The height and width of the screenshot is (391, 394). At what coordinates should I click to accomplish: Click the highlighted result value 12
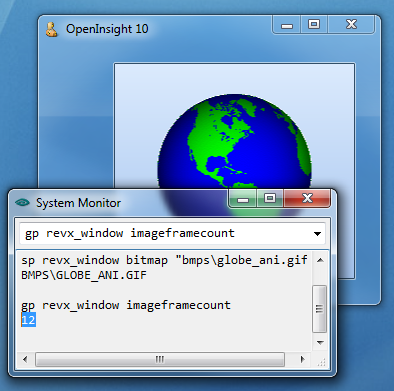point(28,320)
